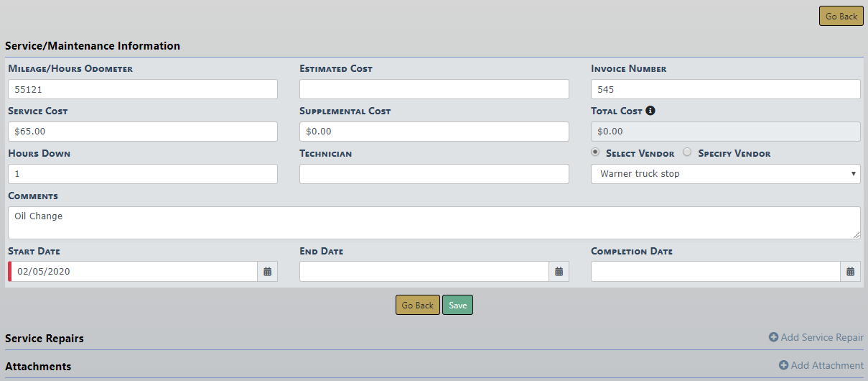The image size is (868, 381).
Task: Click the Add Service Repair link
Action: (816, 337)
